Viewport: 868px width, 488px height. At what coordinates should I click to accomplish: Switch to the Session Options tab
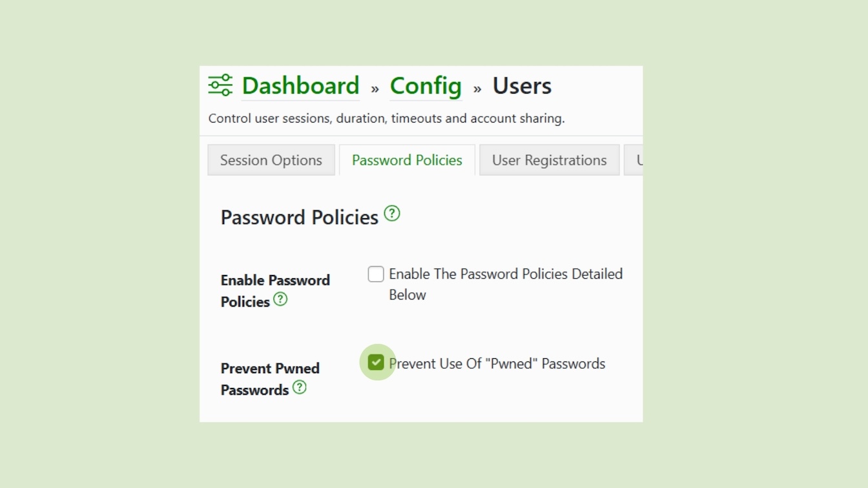pos(271,159)
